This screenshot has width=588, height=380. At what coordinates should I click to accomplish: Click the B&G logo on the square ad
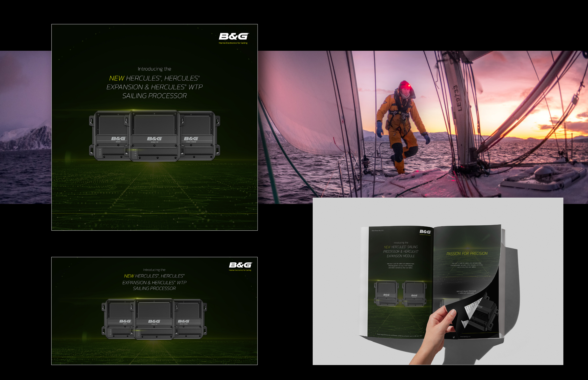click(234, 37)
